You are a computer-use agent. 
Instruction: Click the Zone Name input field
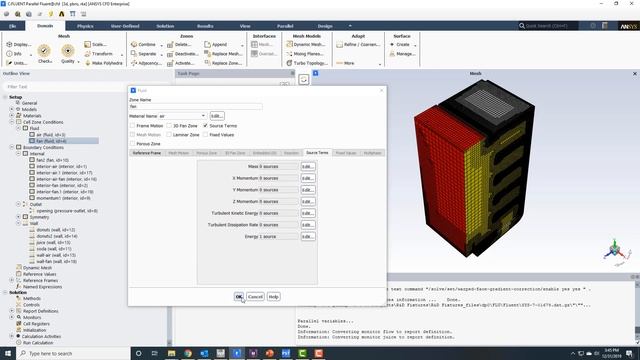tap(196, 107)
